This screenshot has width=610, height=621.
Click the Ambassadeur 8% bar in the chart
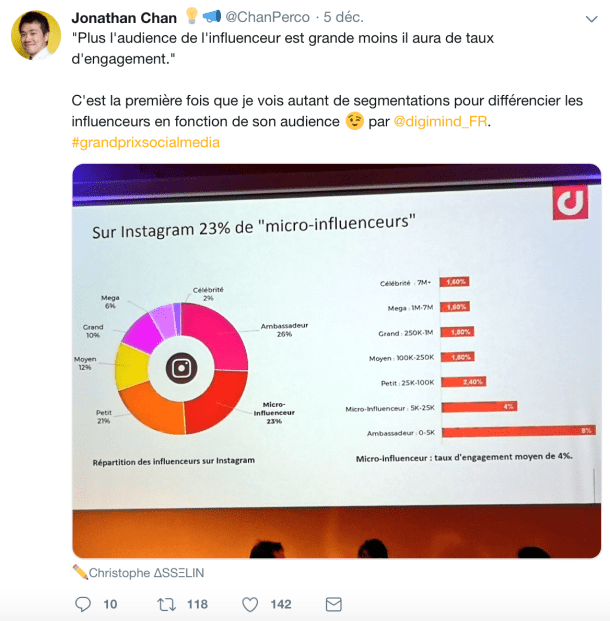point(518,431)
